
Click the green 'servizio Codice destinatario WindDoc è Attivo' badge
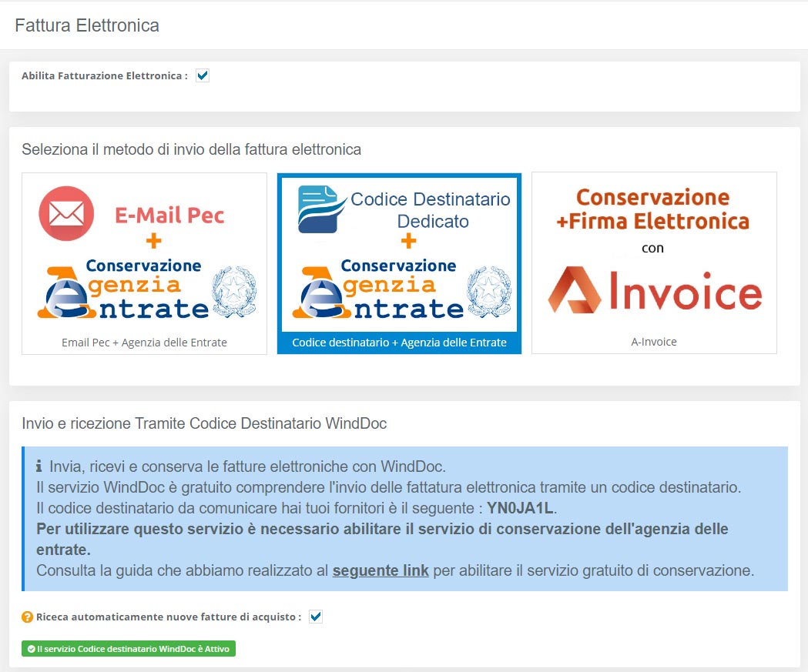tap(129, 649)
